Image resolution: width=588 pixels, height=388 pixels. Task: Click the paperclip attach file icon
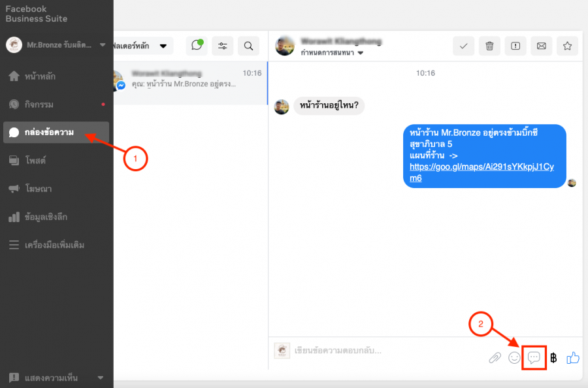tap(495, 358)
